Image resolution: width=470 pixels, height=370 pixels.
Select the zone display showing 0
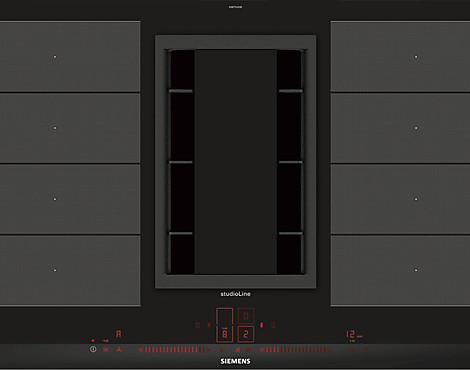(x=246, y=316)
